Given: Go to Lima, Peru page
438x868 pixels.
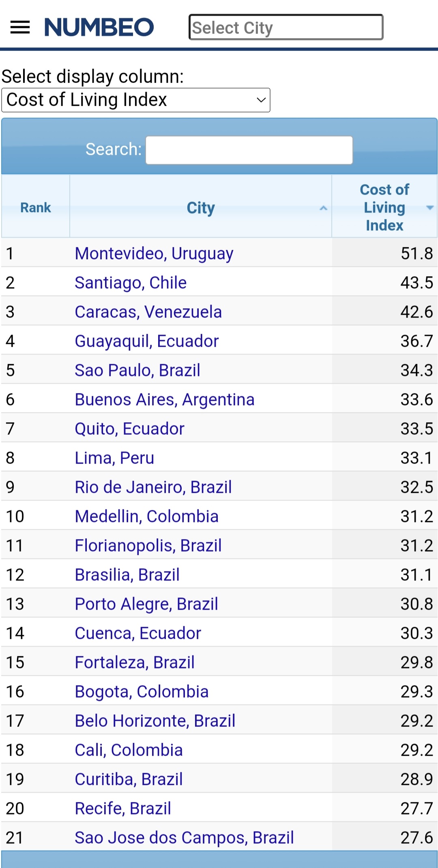Looking at the screenshot, I should tap(114, 458).
